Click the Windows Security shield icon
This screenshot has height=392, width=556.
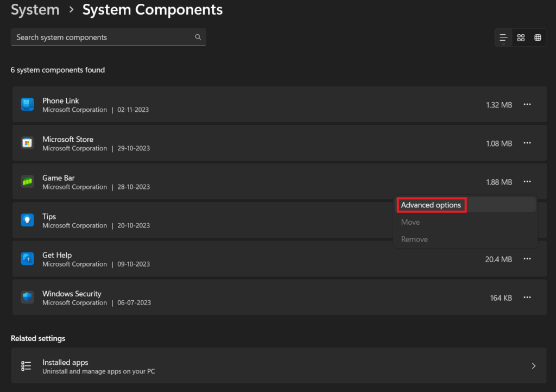27,297
